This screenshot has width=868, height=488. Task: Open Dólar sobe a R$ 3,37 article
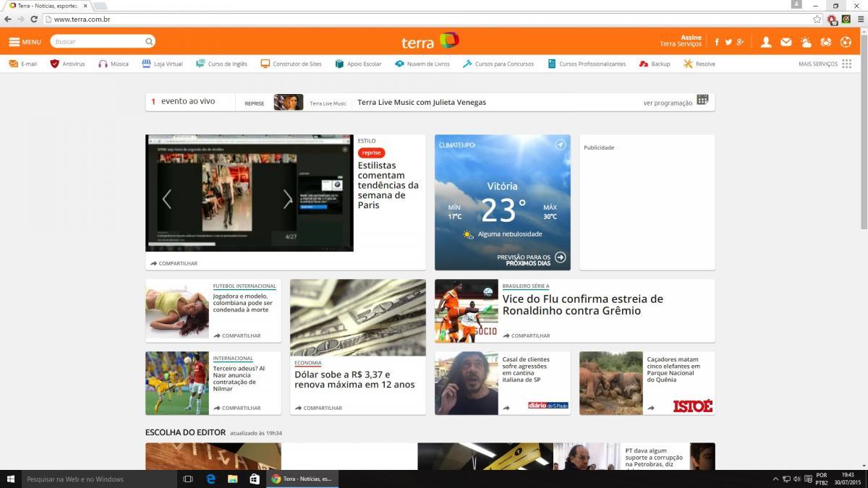pos(354,380)
